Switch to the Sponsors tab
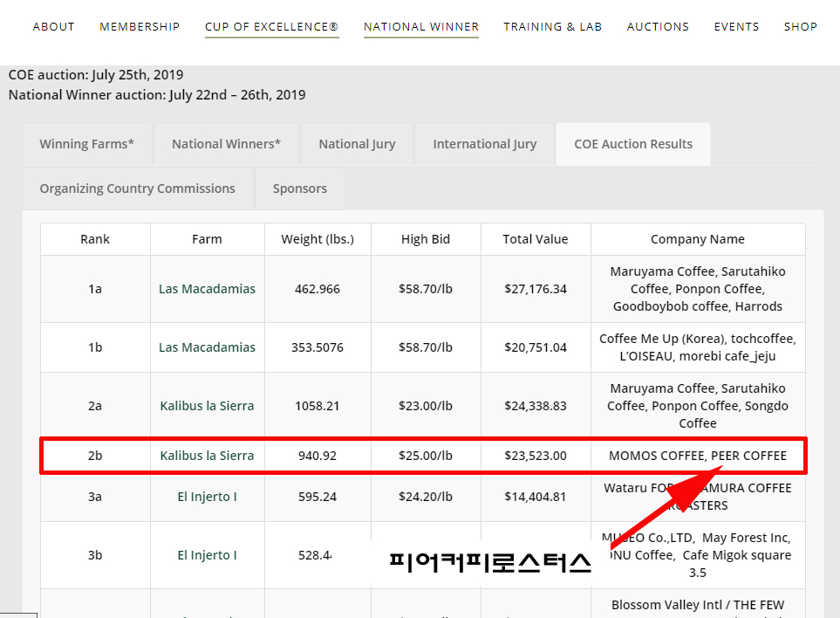The width and height of the screenshot is (840, 618). (x=299, y=189)
